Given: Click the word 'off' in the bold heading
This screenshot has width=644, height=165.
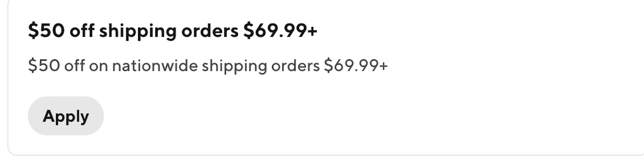Looking at the screenshot, I should tap(82, 31).
